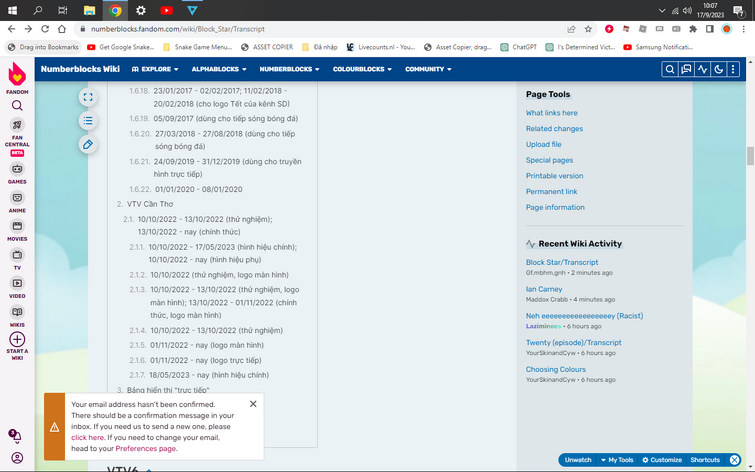This screenshot has height=472, width=755.
Task: Open Choosing Colours activity link
Action: tap(556, 369)
